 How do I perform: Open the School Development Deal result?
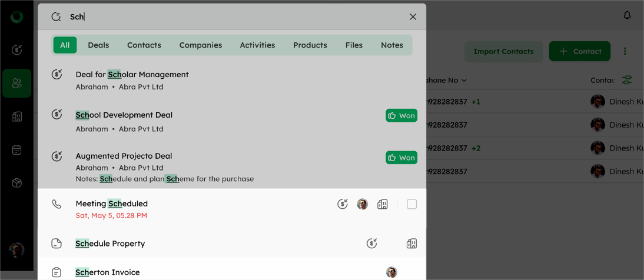[124, 115]
